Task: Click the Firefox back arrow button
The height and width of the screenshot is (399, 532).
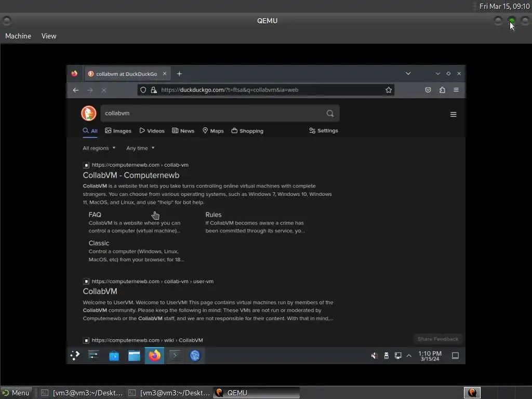Action: pos(76,90)
